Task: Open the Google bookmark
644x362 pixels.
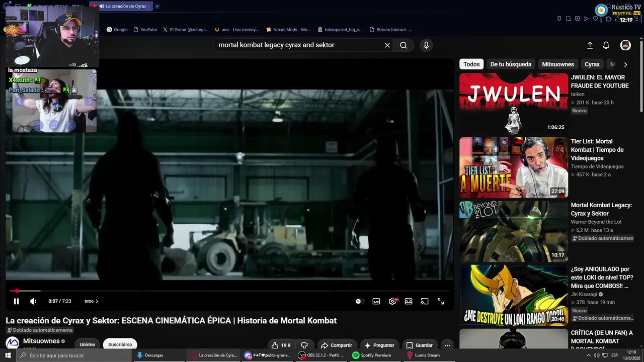Action: (117, 30)
